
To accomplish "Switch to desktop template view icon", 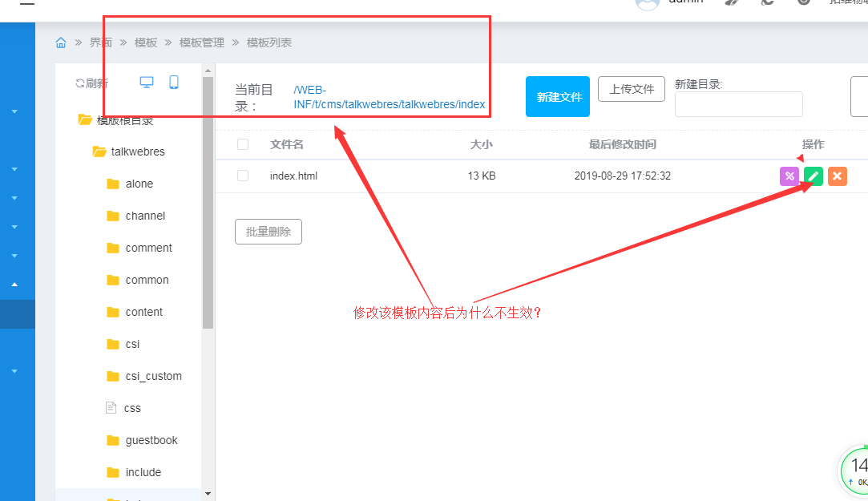I will tap(147, 83).
